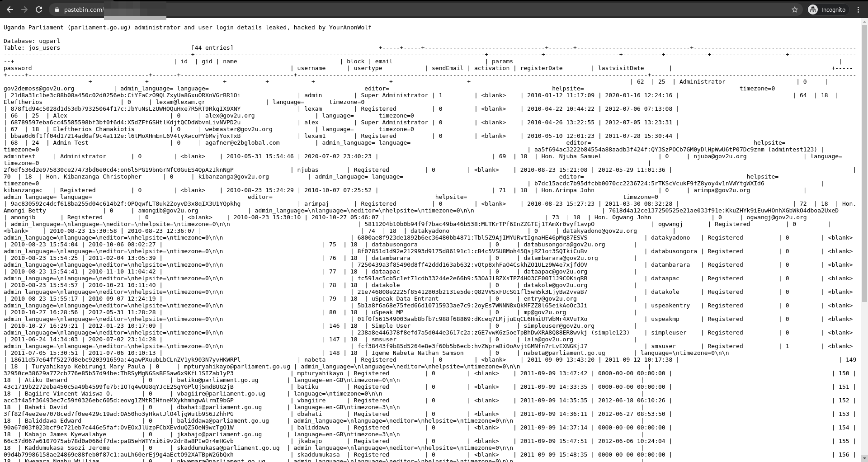Click the date '2012-07-05 13:23:31'

pyautogui.click(x=639, y=123)
